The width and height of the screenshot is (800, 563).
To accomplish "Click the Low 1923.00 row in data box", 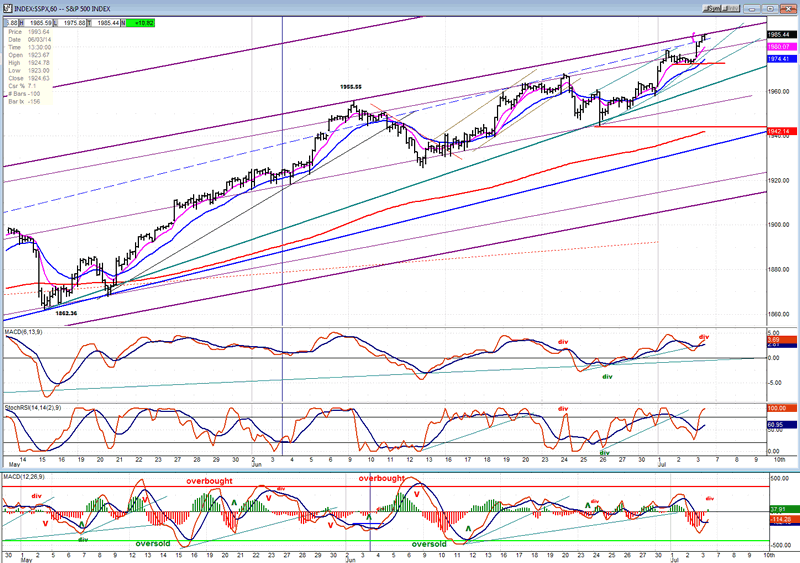I will pos(29,70).
